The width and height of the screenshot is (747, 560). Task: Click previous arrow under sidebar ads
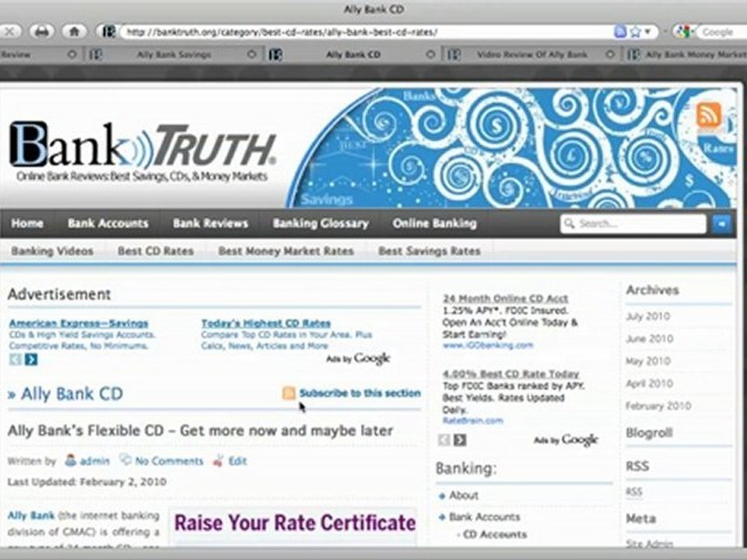[x=444, y=439]
